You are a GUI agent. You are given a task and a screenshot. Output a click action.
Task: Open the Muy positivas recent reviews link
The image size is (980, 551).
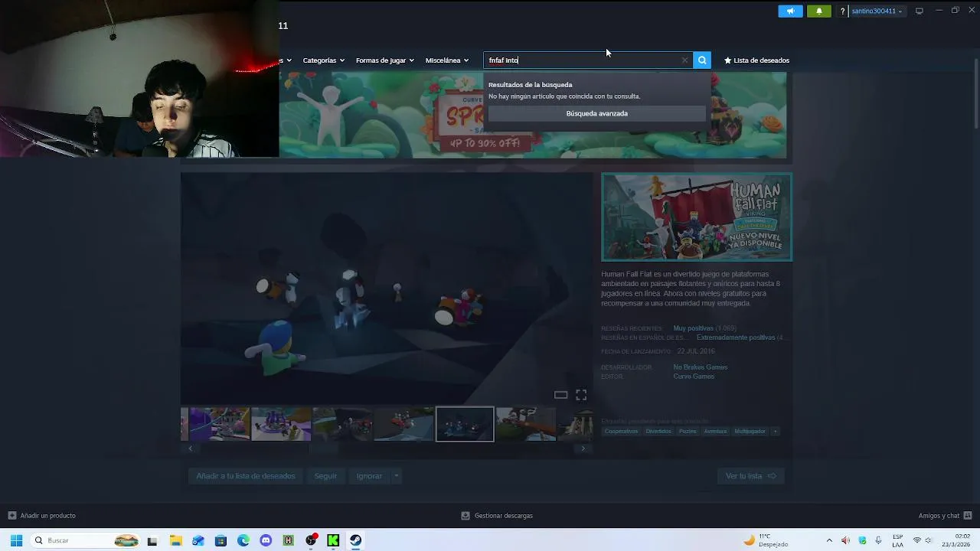pos(693,328)
